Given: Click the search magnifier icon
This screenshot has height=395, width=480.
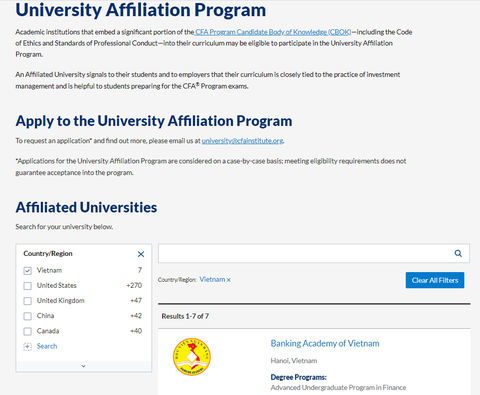Looking at the screenshot, I should [x=458, y=253].
